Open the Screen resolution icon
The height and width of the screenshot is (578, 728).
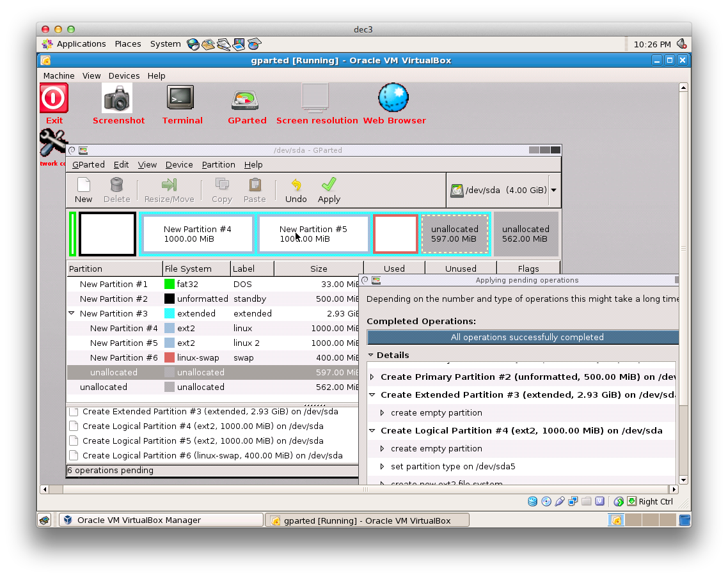click(315, 98)
